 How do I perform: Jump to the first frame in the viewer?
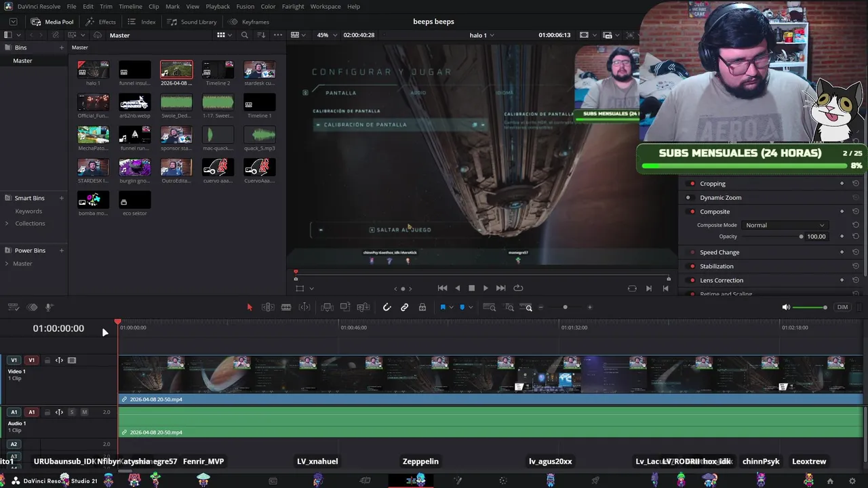(x=442, y=288)
